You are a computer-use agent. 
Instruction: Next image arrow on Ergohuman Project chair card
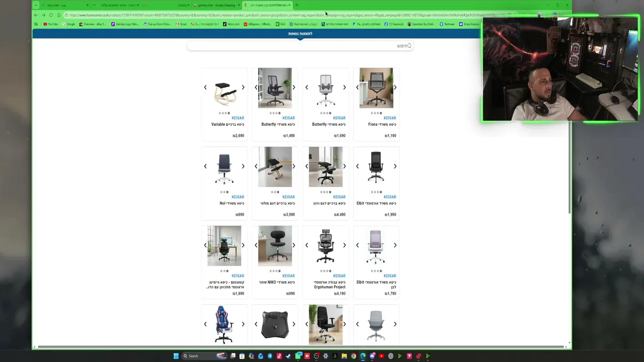344,245
